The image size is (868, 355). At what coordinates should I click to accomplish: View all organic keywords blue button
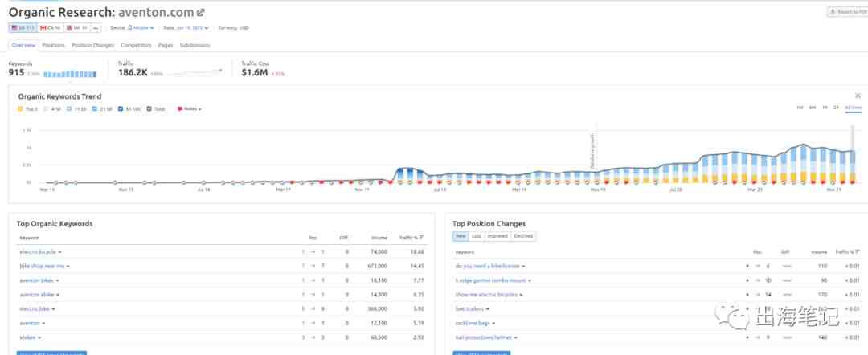(x=51, y=353)
